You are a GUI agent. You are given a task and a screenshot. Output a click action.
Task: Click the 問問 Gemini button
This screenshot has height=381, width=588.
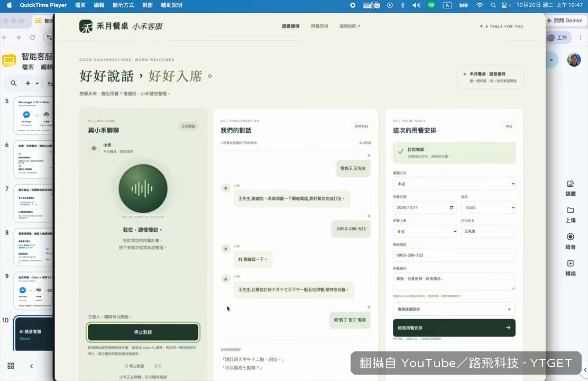click(564, 20)
